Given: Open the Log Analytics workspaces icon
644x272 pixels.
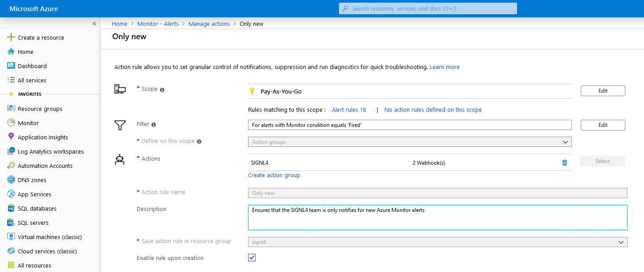Looking at the screenshot, I should pos(11,151).
